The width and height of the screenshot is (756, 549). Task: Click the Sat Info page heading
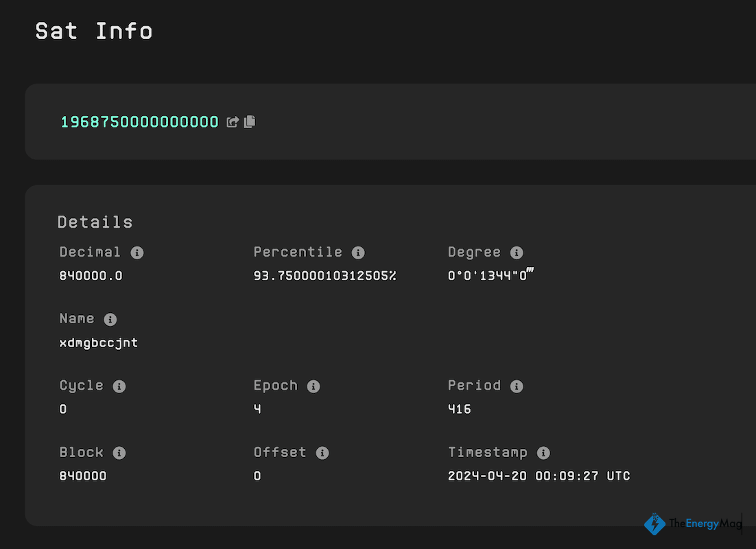point(94,31)
